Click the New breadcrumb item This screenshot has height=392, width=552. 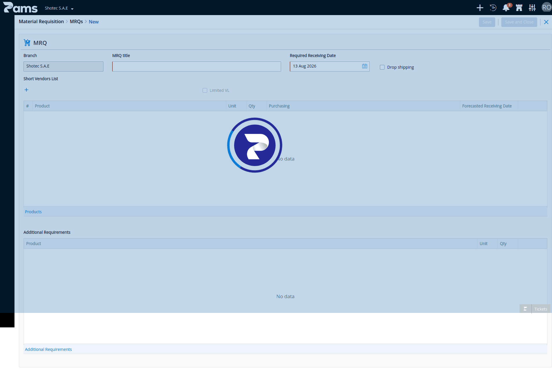tap(94, 22)
